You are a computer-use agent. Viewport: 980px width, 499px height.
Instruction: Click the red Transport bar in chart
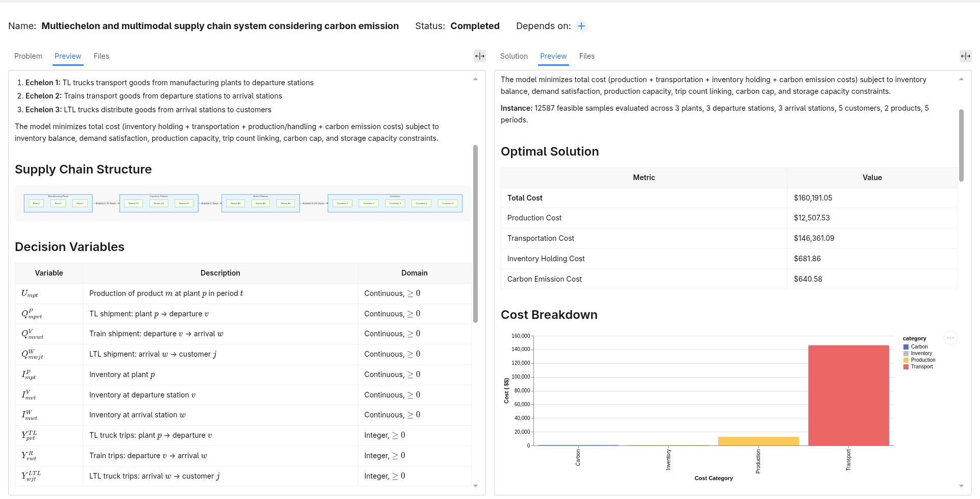[848, 395]
